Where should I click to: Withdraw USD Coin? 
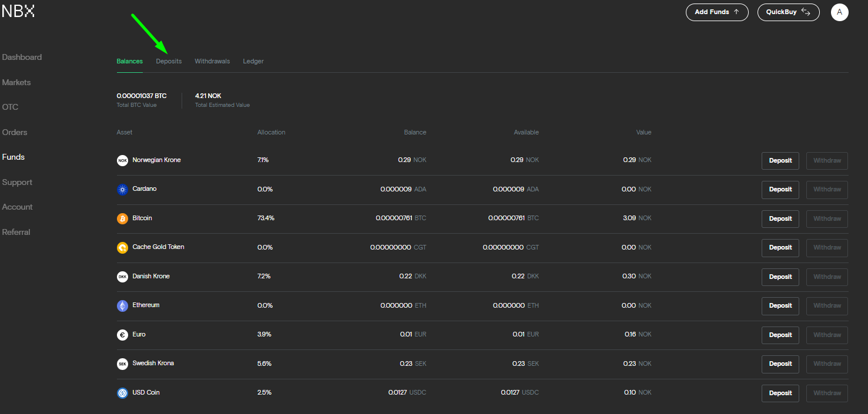pyautogui.click(x=827, y=393)
